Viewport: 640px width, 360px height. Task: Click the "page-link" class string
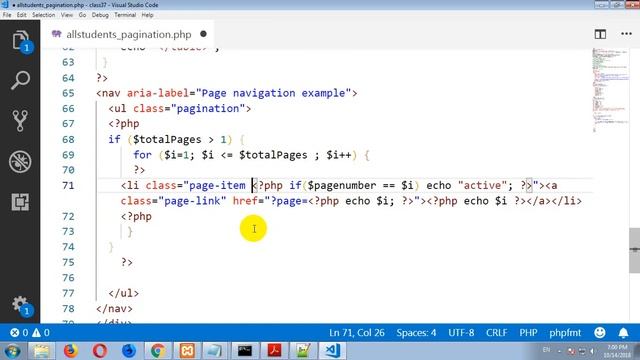click(x=192, y=201)
